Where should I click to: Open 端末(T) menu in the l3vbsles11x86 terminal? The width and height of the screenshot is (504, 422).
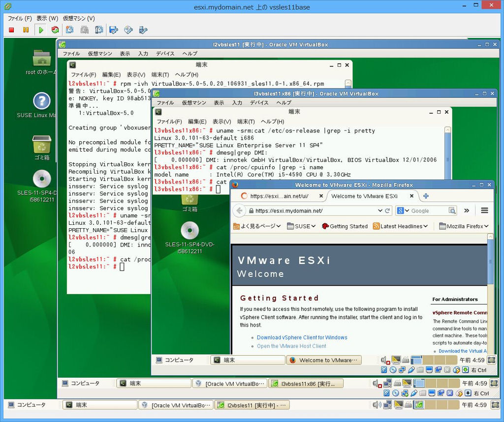click(246, 121)
